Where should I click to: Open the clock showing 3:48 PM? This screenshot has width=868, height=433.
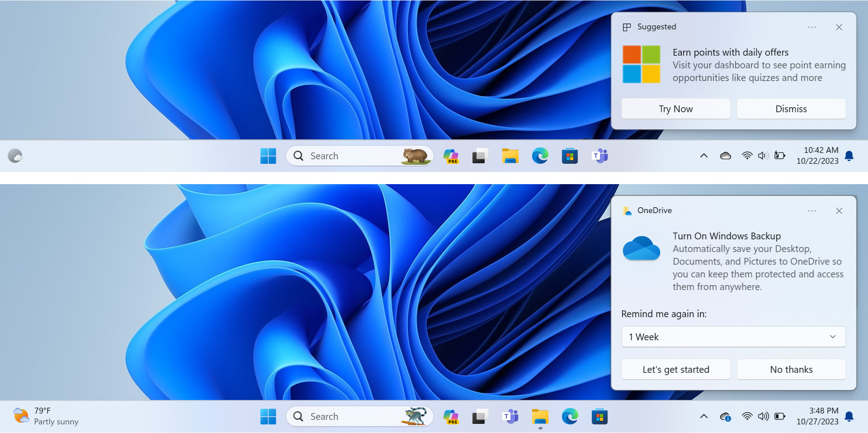tap(817, 416)
